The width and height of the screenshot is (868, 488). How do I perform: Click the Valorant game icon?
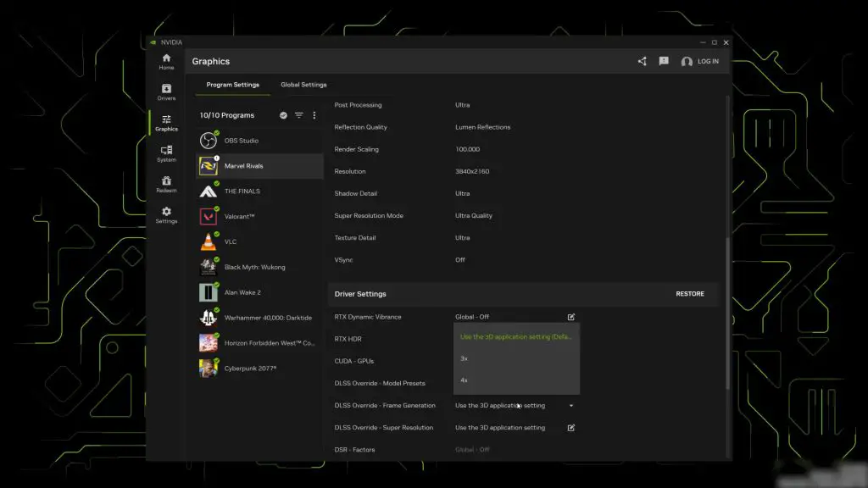209,216
